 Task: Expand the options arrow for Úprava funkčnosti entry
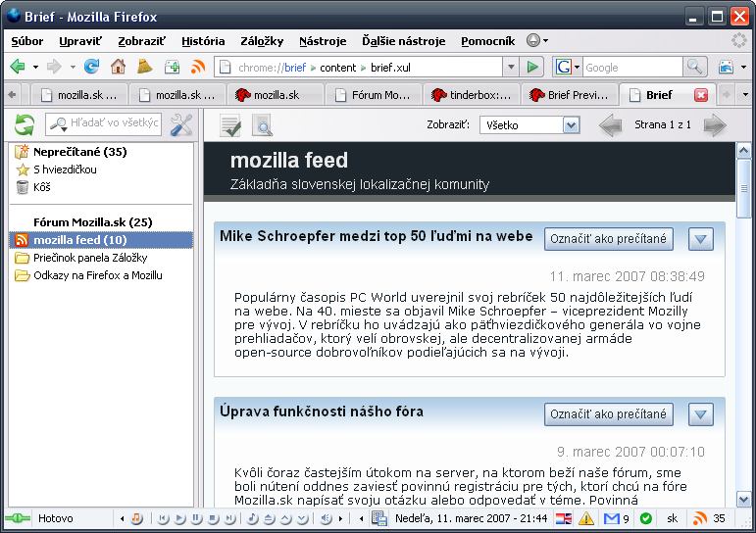pyautogui.click(x=700, y=414)
